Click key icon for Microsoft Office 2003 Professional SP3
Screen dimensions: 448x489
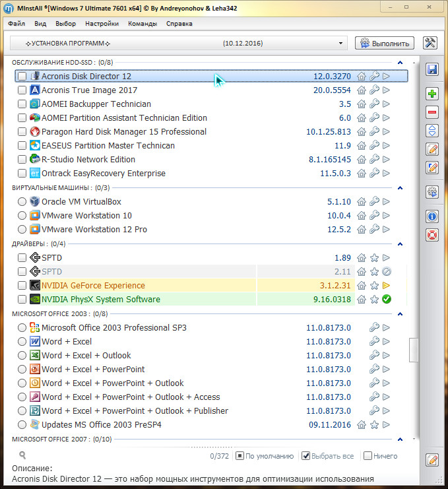coord(374,327)
